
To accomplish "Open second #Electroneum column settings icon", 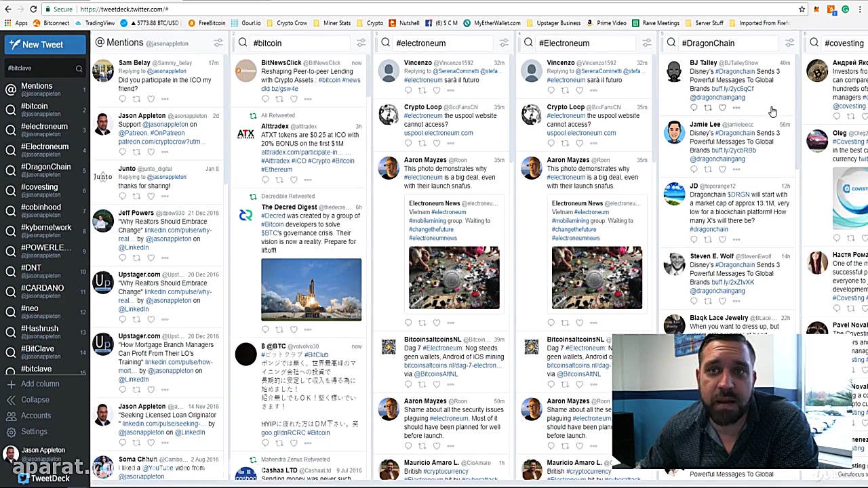I will (x=647, y=43).
